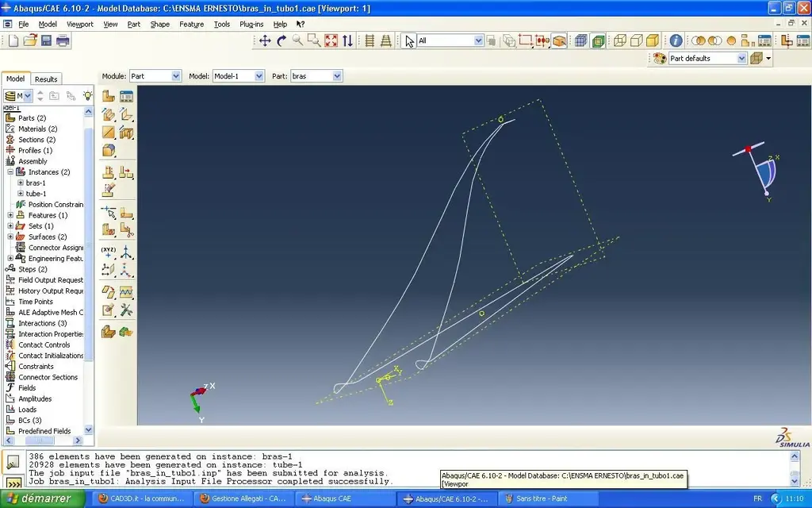Open the Part Manager icon
This screenshot has width=812, height=508.
(126, 96)
